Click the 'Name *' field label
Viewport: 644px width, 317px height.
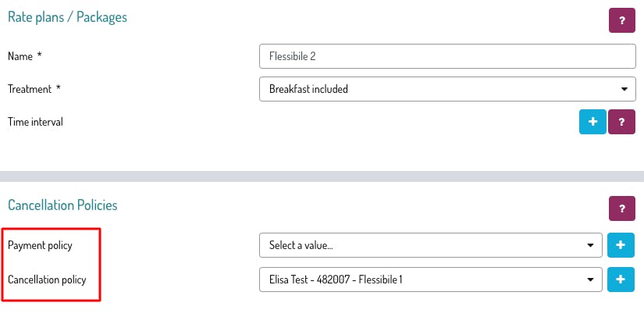pos(25,56)
